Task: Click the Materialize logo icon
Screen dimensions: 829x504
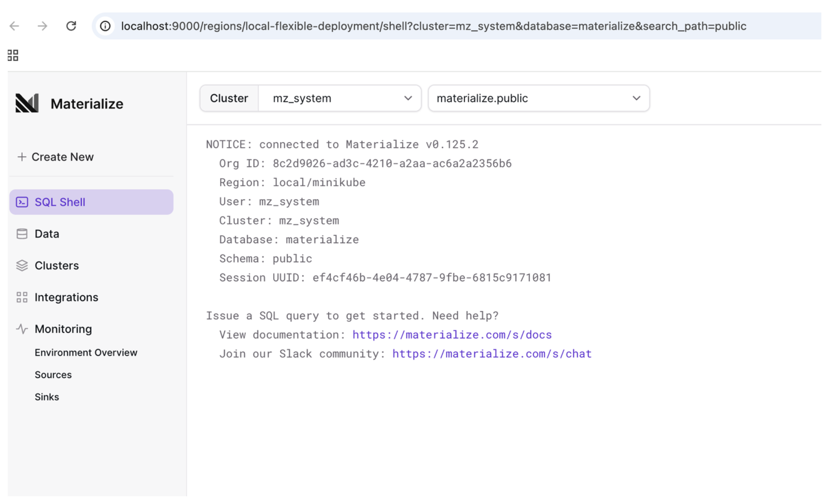Action: coord(27,103)
